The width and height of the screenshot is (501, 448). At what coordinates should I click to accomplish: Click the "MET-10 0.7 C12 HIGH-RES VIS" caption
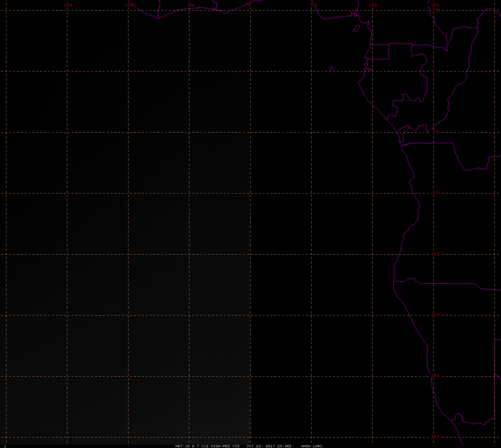[x=208, y=446]
